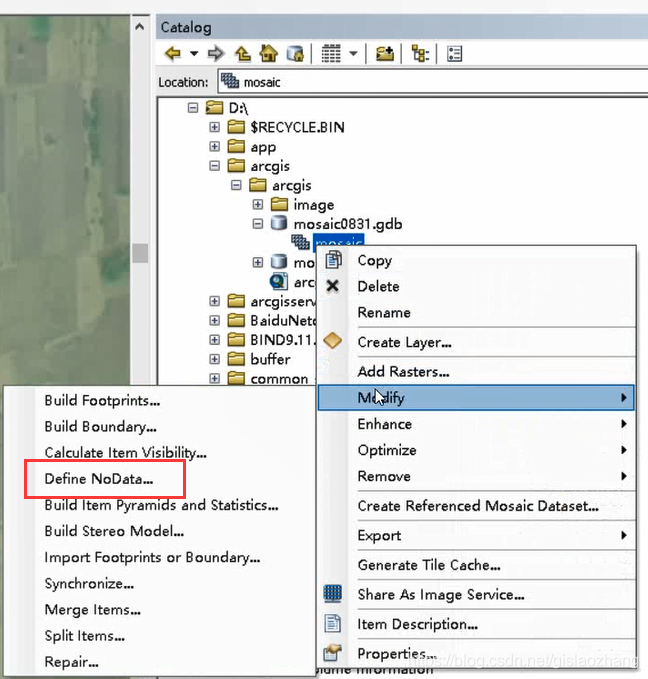Open the Remove submenu
648x679 pixels.
[476, 476]
